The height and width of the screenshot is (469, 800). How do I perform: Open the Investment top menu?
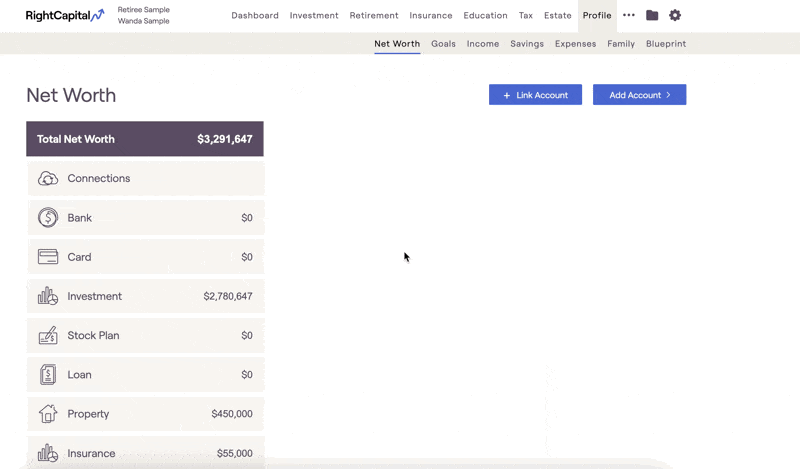314,15
